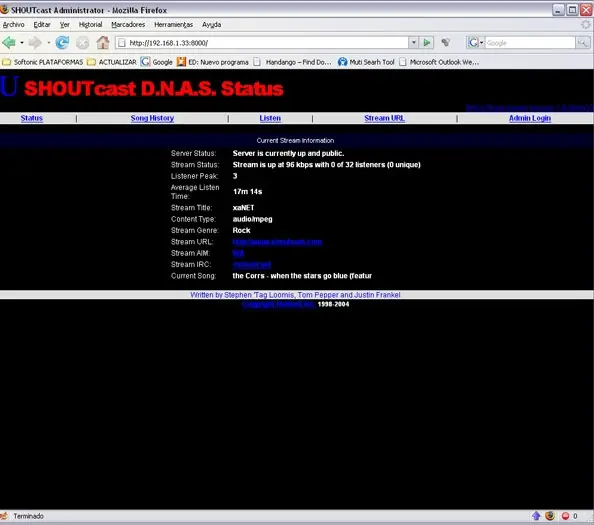Click the red blocked-items icon in status bar
The height and width of the screenshot is (525, 594).
pyautogui.click(x=565, y=516)
